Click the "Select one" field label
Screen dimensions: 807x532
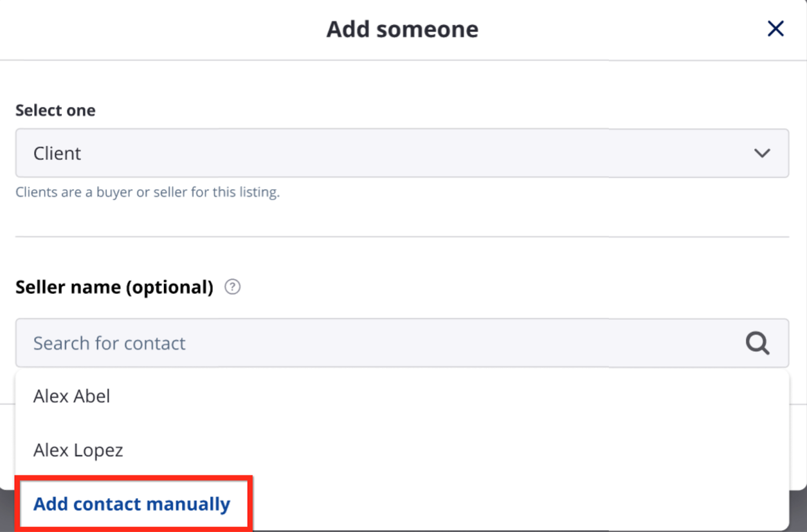point(55,110)
